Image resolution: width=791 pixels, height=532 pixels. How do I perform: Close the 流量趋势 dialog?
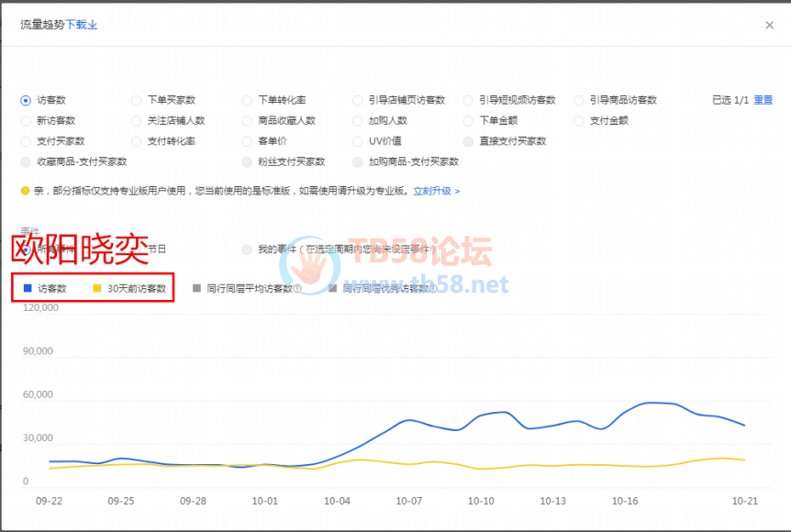(769, 25)
